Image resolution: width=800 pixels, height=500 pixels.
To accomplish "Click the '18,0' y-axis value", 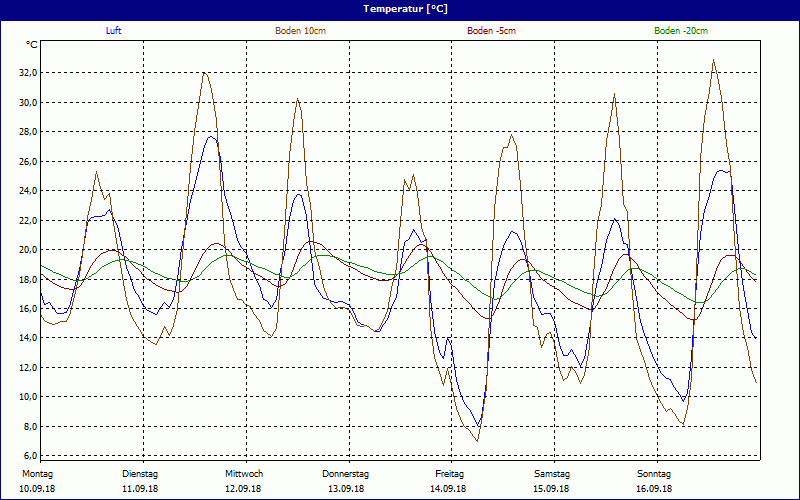I will (28, 279).
